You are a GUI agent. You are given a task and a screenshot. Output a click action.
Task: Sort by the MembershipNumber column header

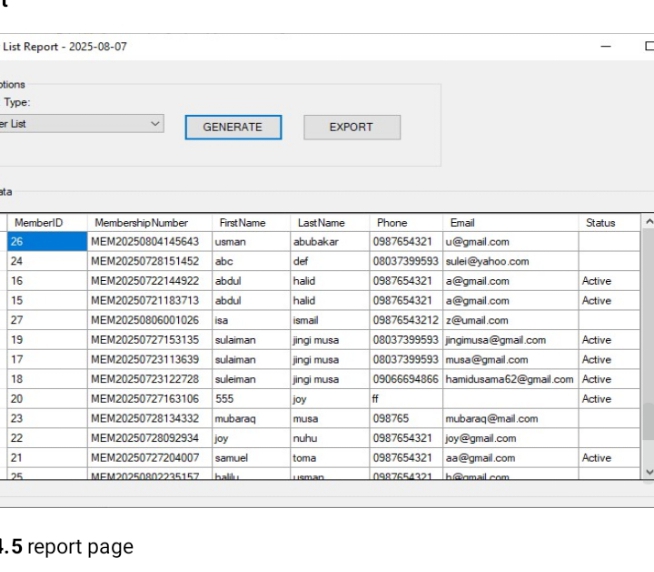pos(141,223)
